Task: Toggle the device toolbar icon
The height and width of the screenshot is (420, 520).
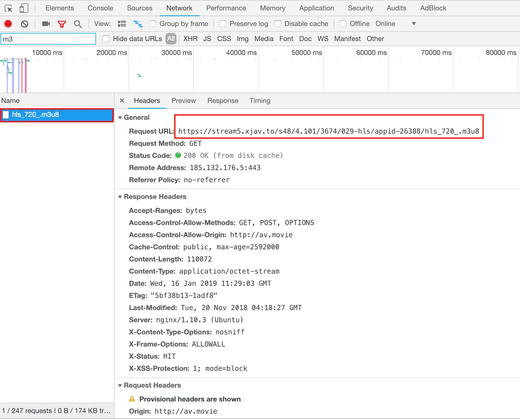Action: pos(24,8)
